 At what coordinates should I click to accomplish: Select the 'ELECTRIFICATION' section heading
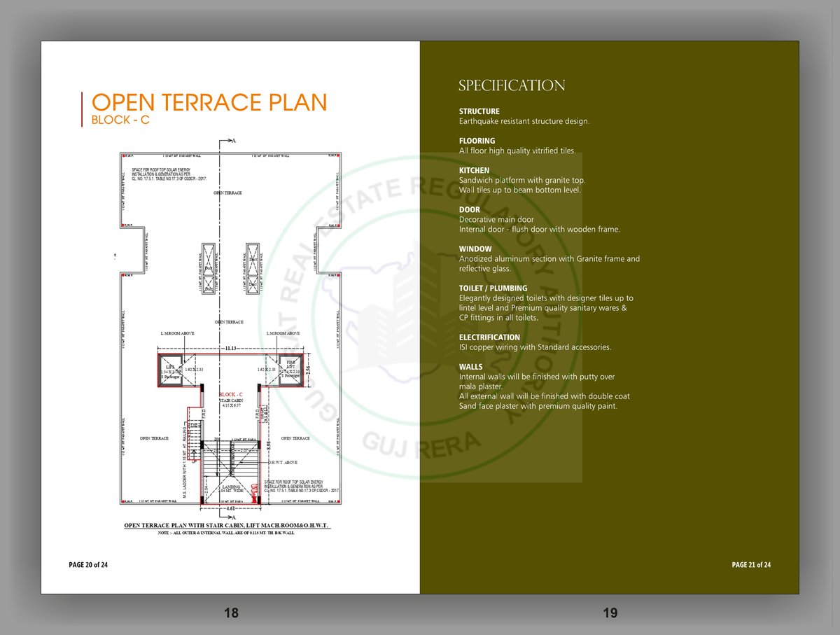click(489, 337)
